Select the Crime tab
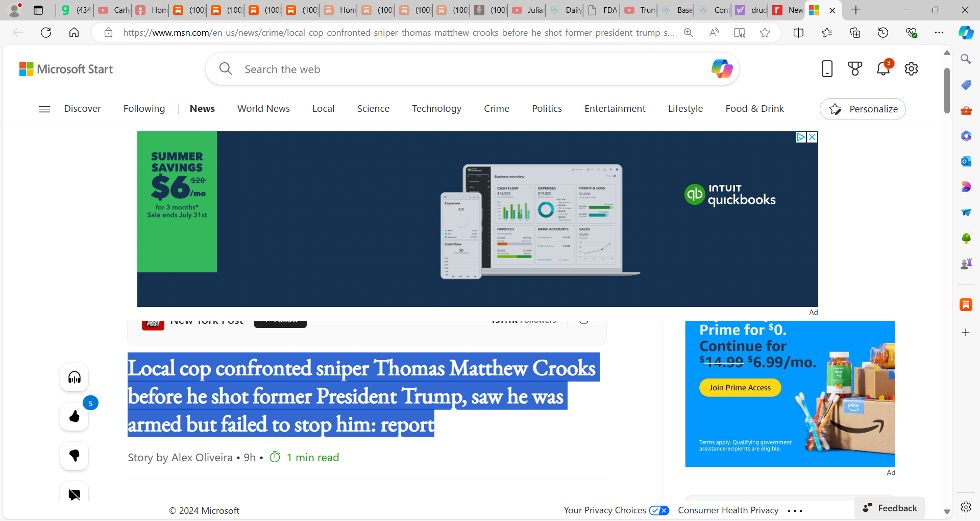Screen dimensions: 980x521 click(497, 109)
